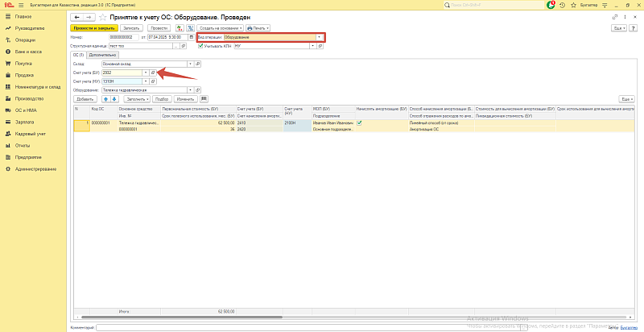The image size is (644, 332).
Task: Expand the Вид операции dropdown
Action: point(320,37)
